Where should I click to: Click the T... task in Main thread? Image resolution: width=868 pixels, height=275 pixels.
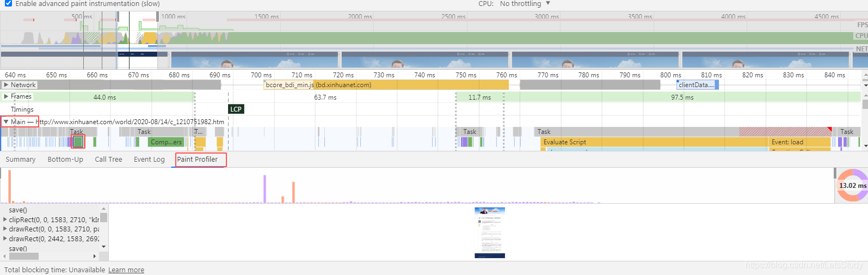click(x=200, y=132)
